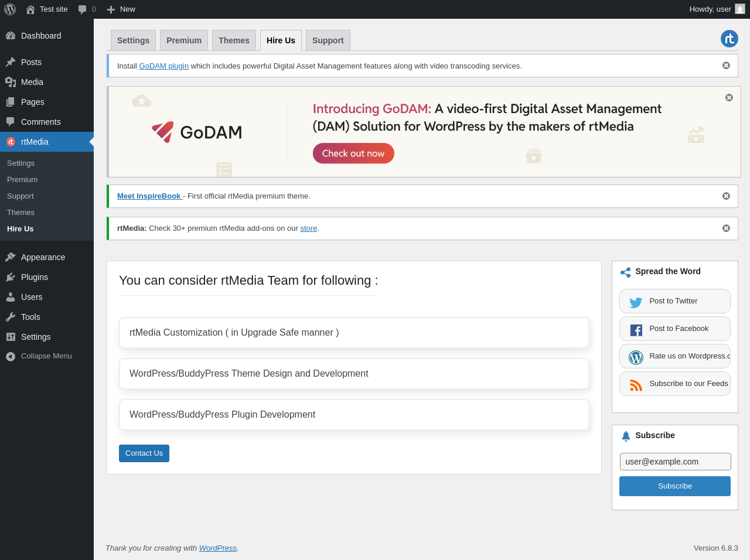Screen dimensions: 750x560
Task: Select the Hire Us tab
Action: pos(281,40)
